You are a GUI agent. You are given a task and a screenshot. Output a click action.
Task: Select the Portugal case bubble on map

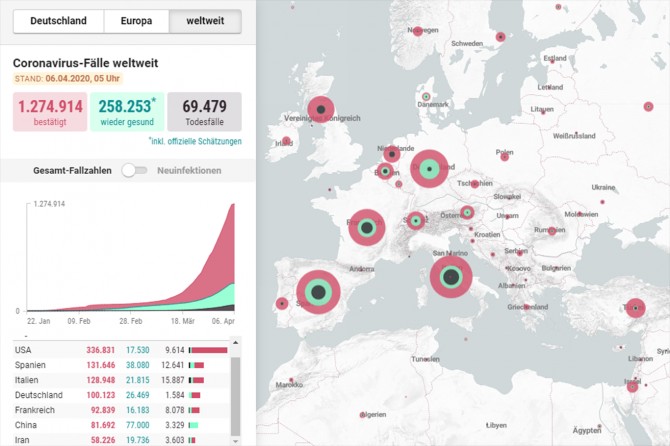pos(282,303)
